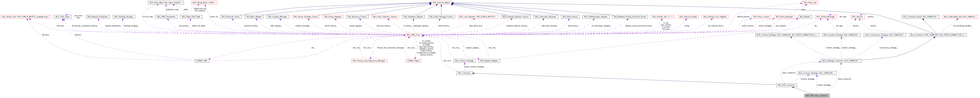This screenshot has width=980, height=98.
Task: Open the TAO_Codeset_Manager class node
Action: (x=278, y=17)
